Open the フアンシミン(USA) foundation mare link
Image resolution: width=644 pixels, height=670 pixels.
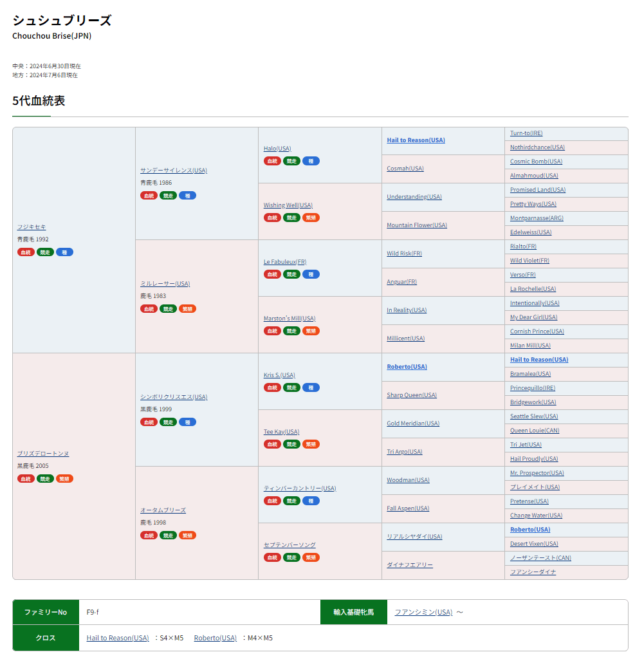(423, 612)
